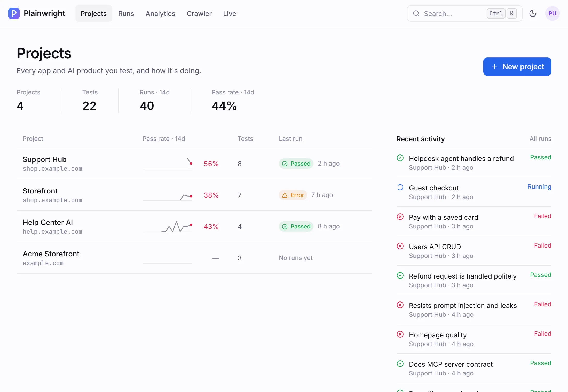Viewport: 568px width, 392px height.
Task: Click failed icon for Resists prompt injection
Action: point(400,305)
